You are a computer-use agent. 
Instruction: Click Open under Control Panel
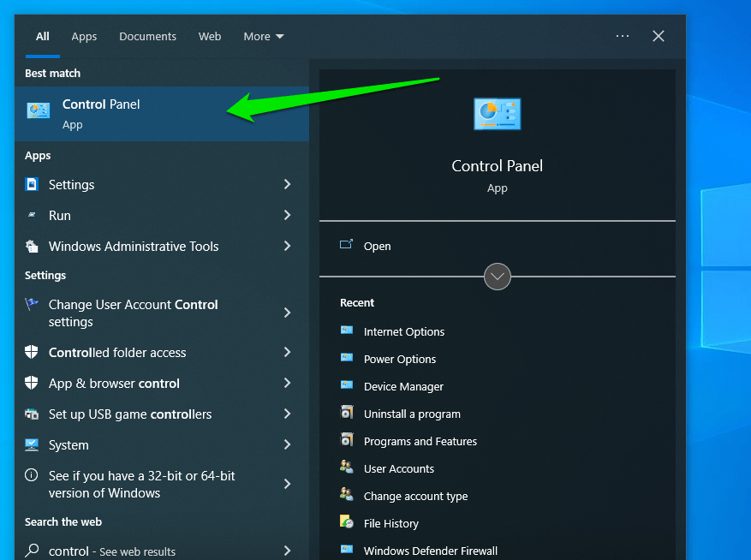(377, 246)
